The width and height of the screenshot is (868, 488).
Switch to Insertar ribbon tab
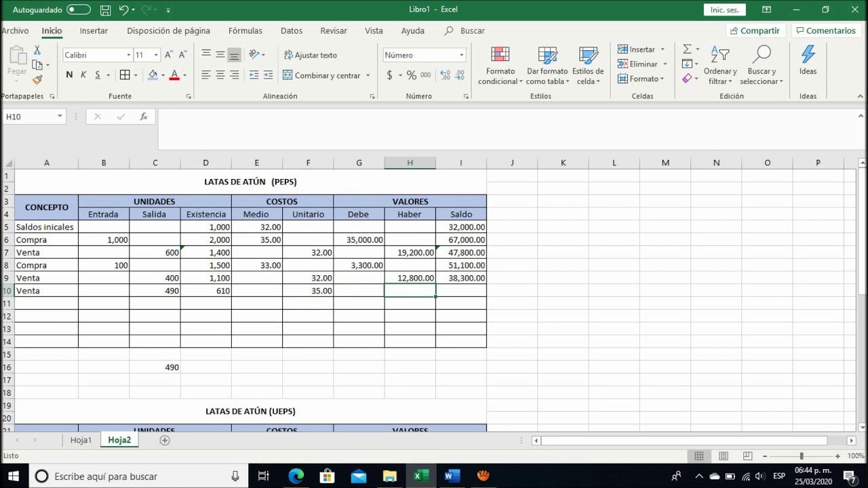pos(94,30)
